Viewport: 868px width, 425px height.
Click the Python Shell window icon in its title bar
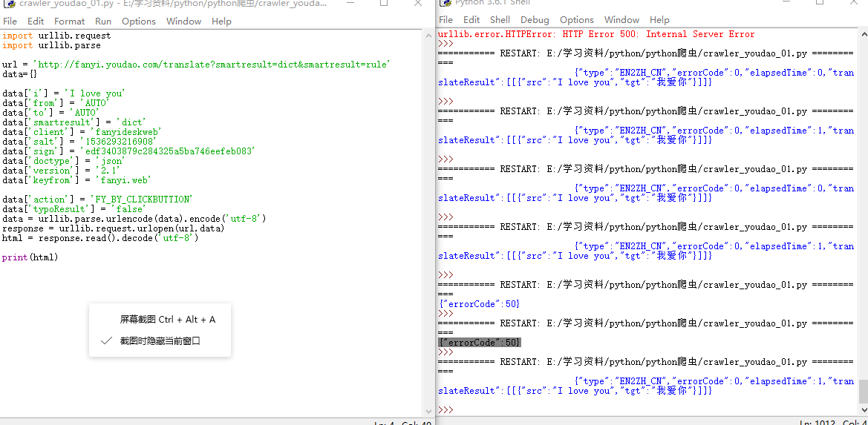pyautogui.click(x=444, y=3)
